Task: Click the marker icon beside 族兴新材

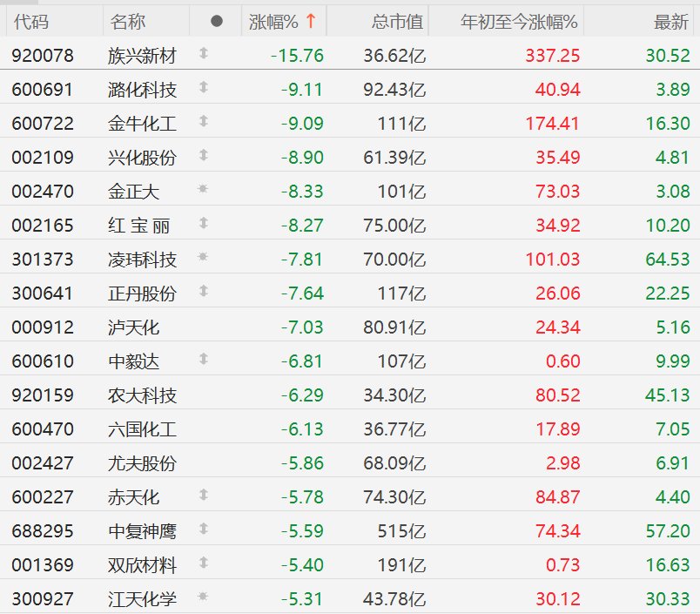Action: coord(204,55)
